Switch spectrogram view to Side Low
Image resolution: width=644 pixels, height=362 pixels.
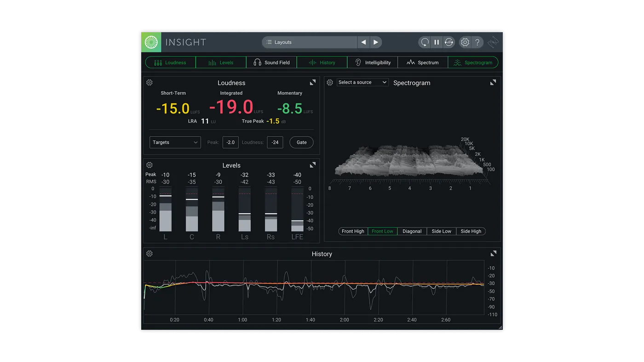(x=442, y=232)
